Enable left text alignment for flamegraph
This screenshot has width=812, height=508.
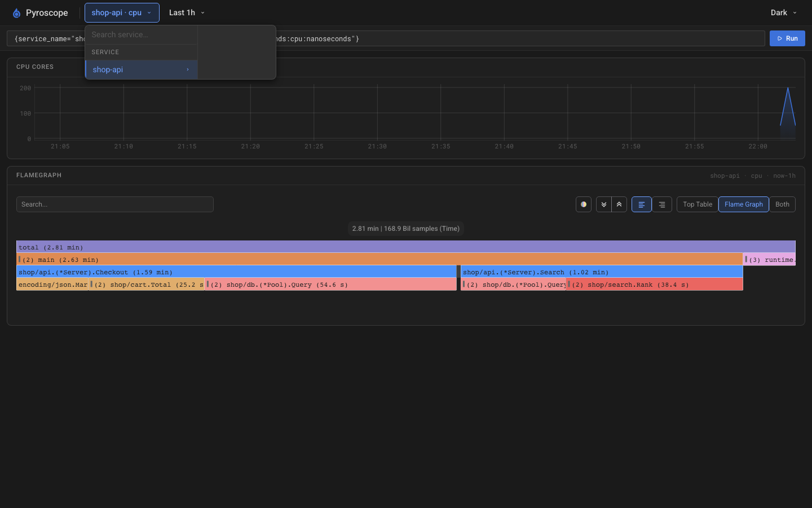(642, 204)
